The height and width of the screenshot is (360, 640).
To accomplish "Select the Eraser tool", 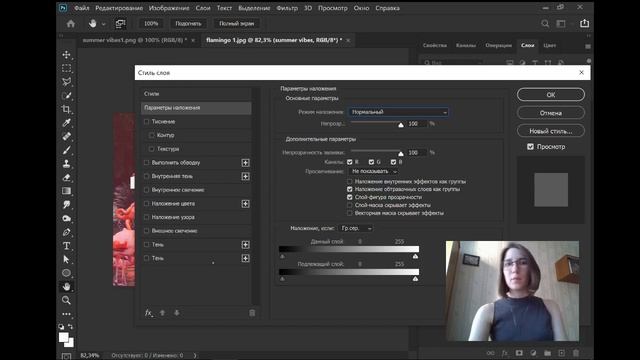I will [67, 178].
